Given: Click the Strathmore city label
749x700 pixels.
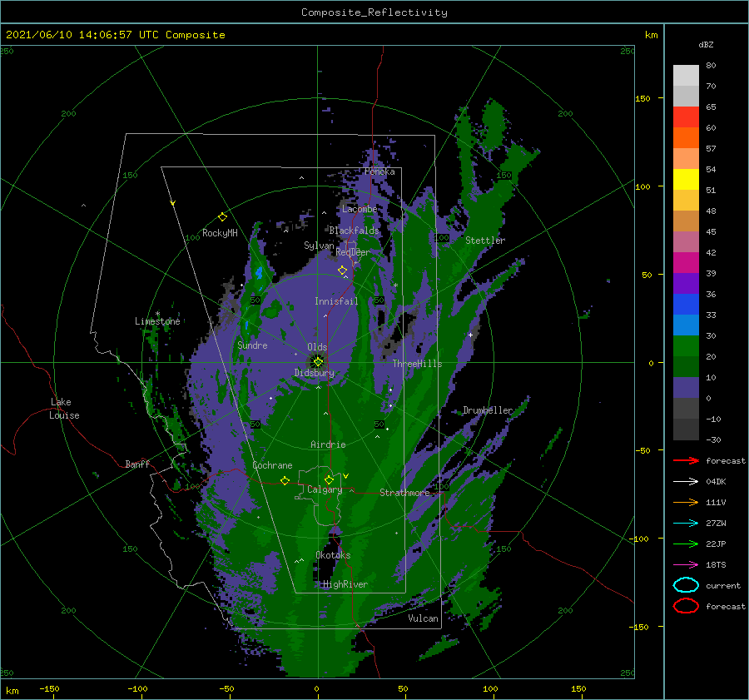Looking at the screenshot, I should (x=405, y=493).
